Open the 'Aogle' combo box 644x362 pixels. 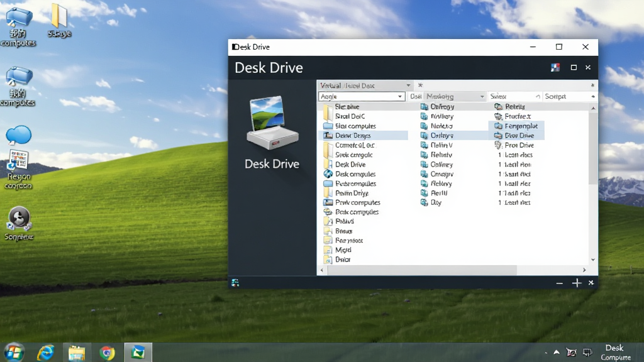pos(362,96)
